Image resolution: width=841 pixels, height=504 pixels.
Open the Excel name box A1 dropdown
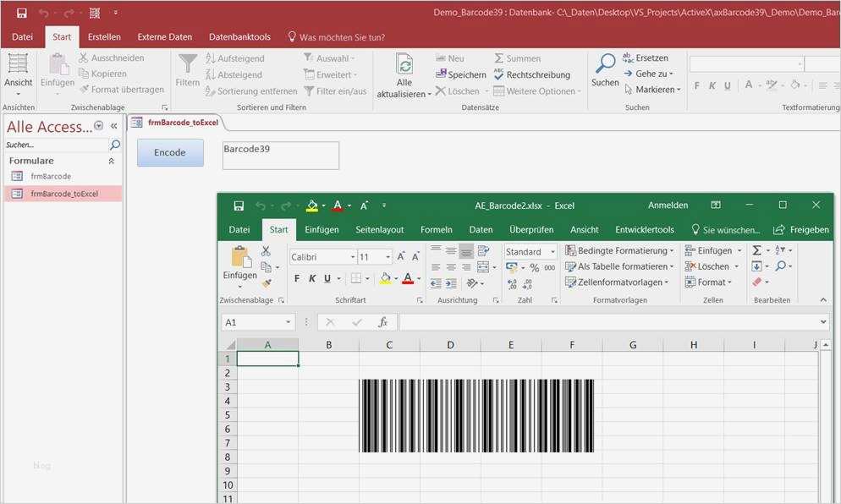pyautogui.click(x=288, y=322)
